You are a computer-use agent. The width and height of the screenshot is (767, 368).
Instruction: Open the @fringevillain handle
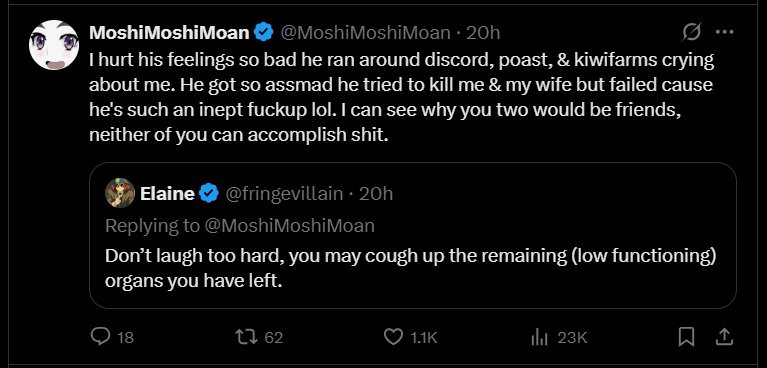click(x=284, y=194)
